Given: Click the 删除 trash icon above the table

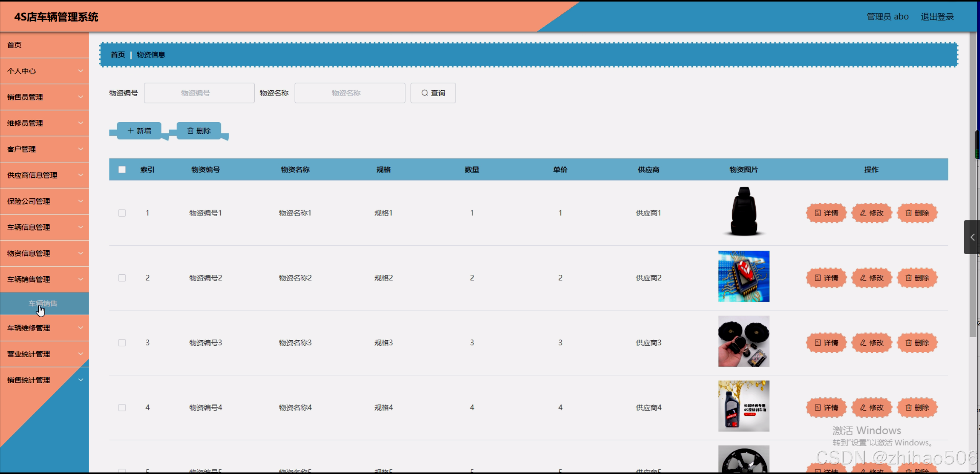Looking at the screenshot, I should 199,131.
